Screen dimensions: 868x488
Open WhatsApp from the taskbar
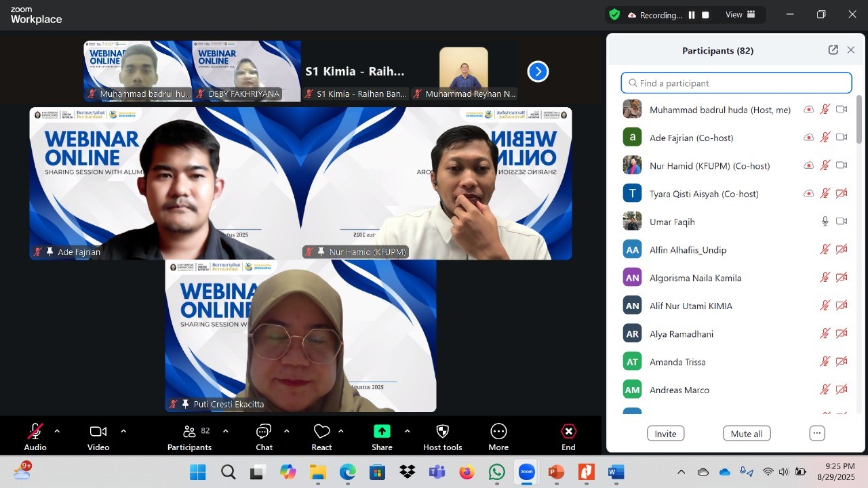497,472
